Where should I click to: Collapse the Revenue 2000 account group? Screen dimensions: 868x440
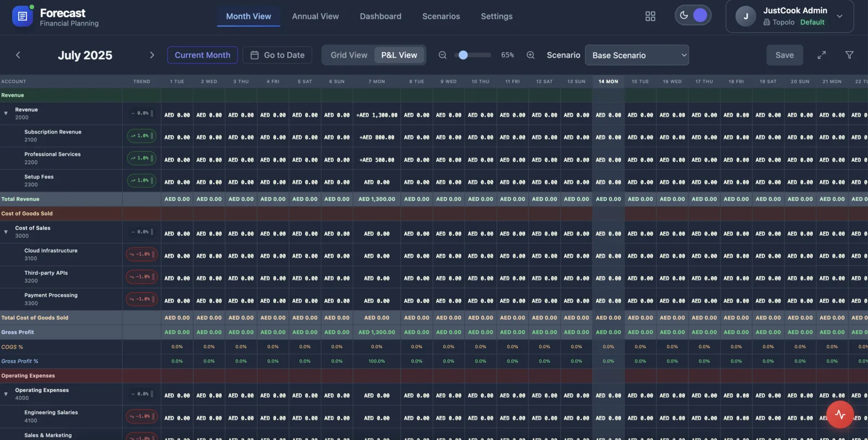pos(6,113)
